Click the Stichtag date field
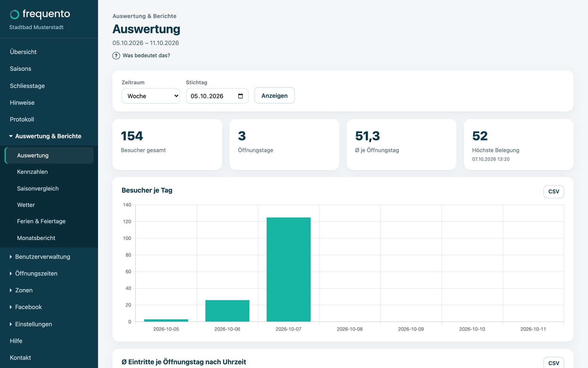The image size is (588, 368). [x=217, y=96]
